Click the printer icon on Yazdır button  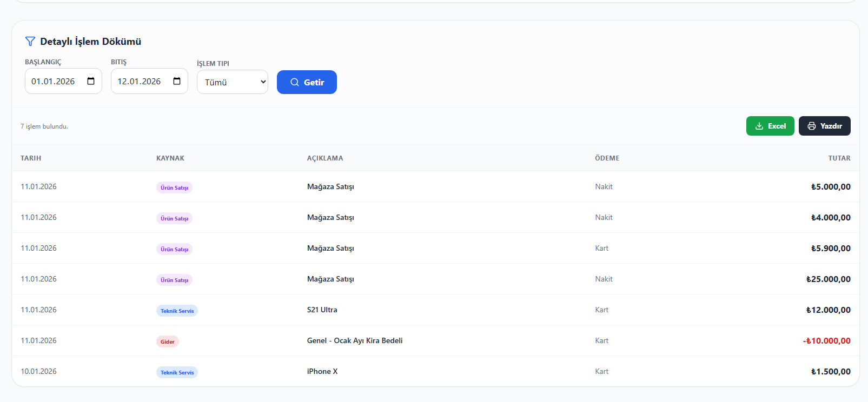(812, 126)
